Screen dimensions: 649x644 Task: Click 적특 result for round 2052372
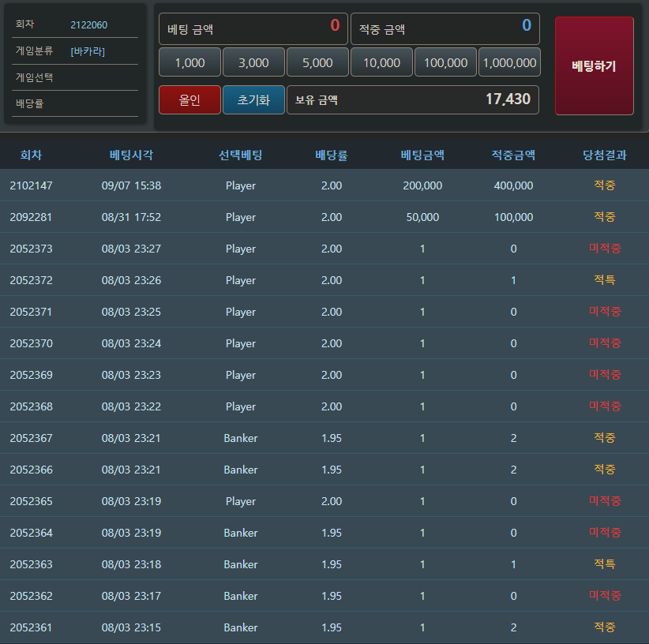coord(605,279)
